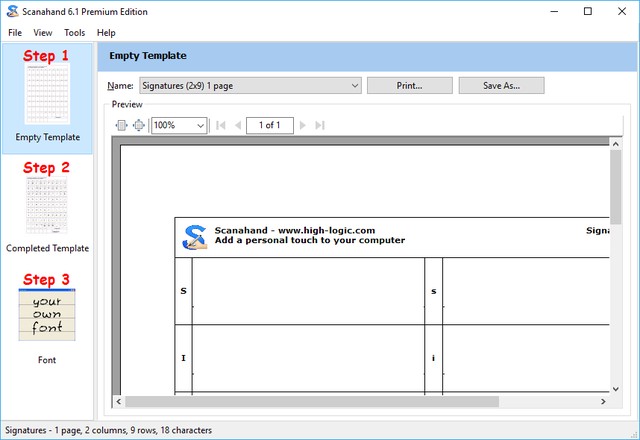Click the vertical scrollbar up arrow

[616, 144]
